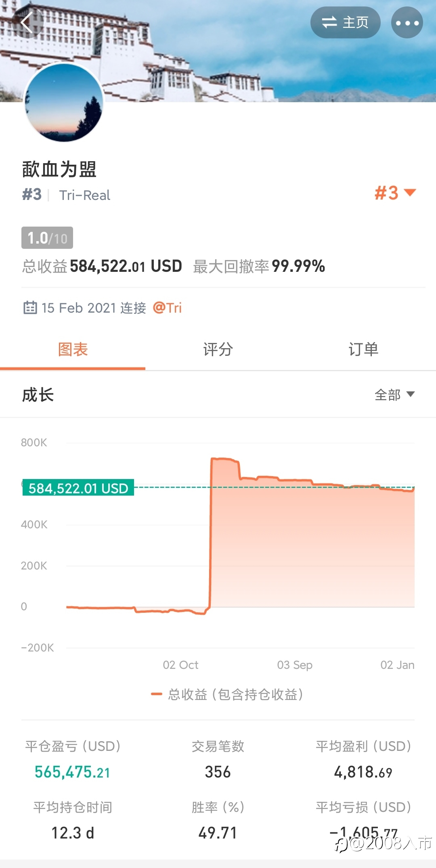The height and width of the screenshot is (868, 436).
Task: Tap the green 584,522.01 USD chart label
Action: click(78, 488)
